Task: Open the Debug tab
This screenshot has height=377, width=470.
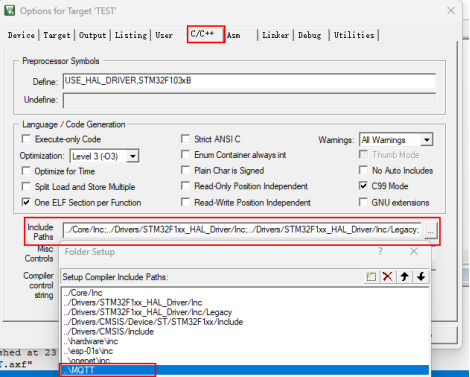Action: pyautogui.click(x=310, y=35)
